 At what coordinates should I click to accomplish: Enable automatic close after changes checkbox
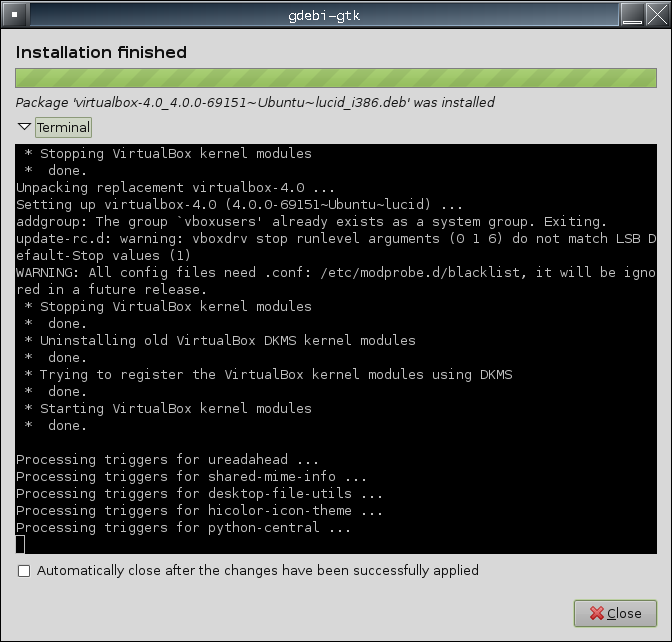point(24,571)
